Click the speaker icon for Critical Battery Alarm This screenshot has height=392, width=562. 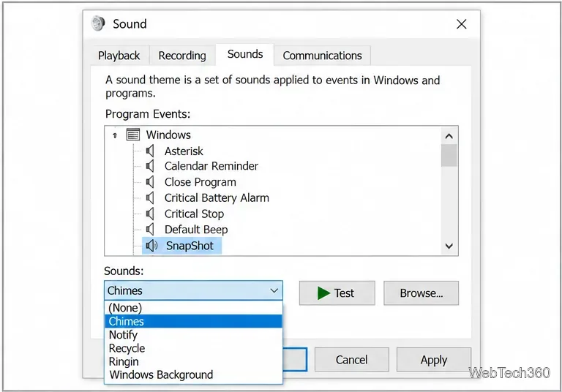(150, 197)
